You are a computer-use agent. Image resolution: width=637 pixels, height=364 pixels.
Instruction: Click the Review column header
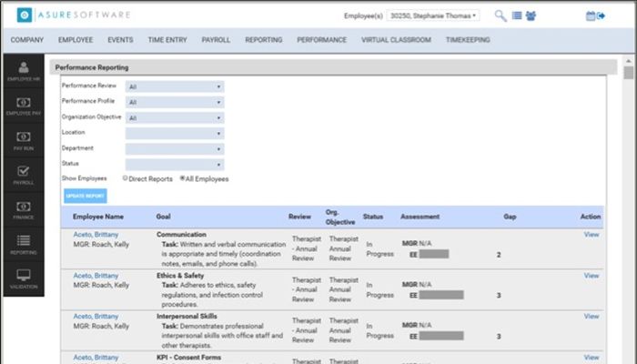[299, 217]
